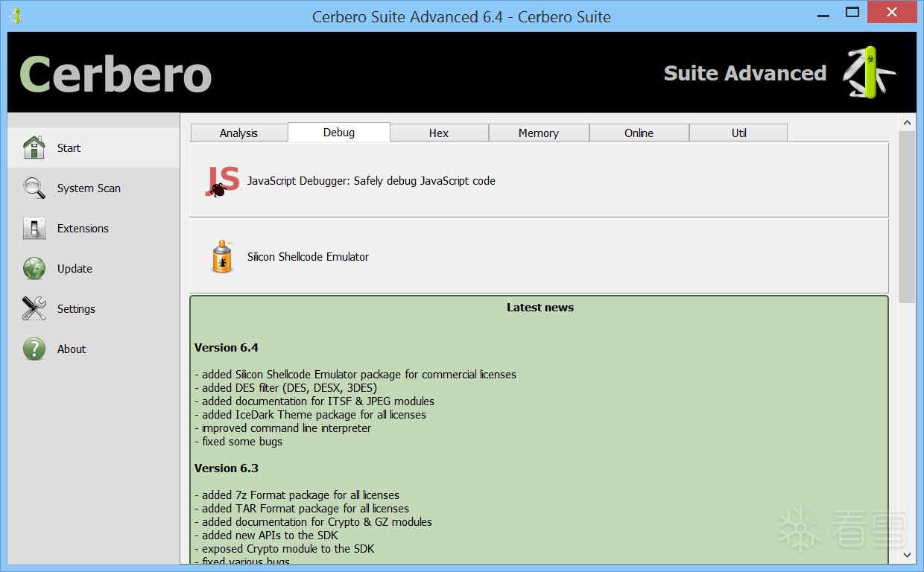Viewport: 924px width, 572px height.
Task: Switch to the Online tab
Action: point(639,133)
